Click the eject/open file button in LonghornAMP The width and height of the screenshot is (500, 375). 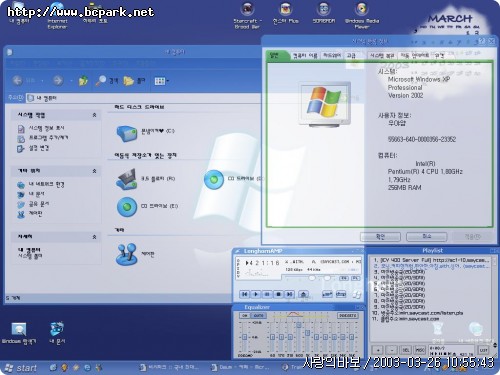[303, 294]
